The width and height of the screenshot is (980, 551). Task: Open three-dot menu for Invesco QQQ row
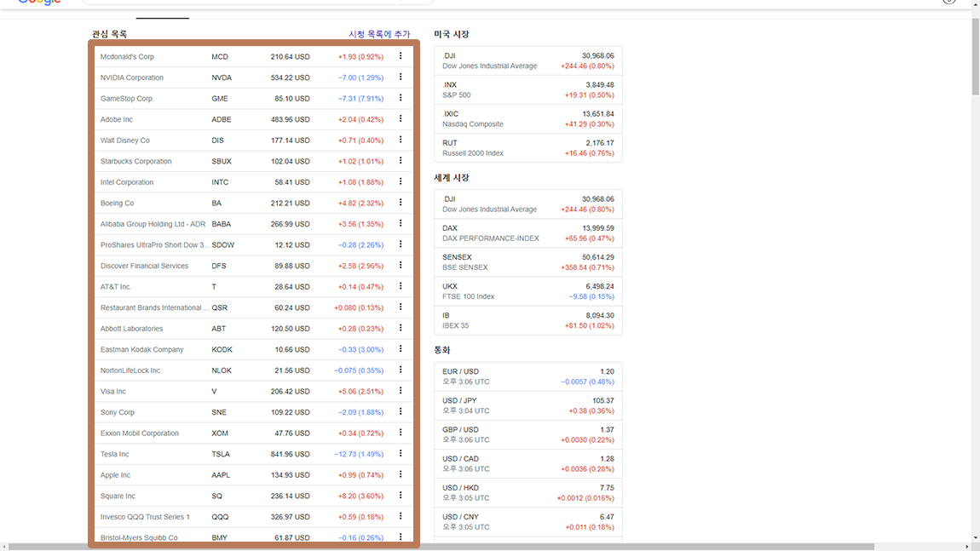point(401,517)
